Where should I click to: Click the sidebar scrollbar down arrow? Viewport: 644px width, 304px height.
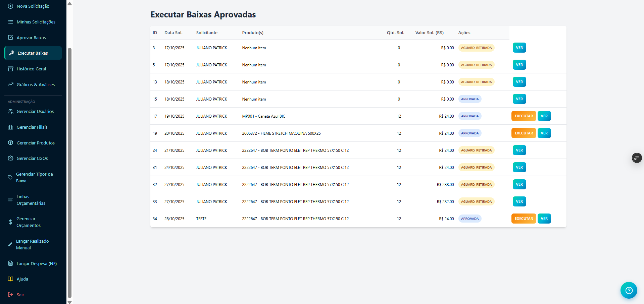click(69, 302)
